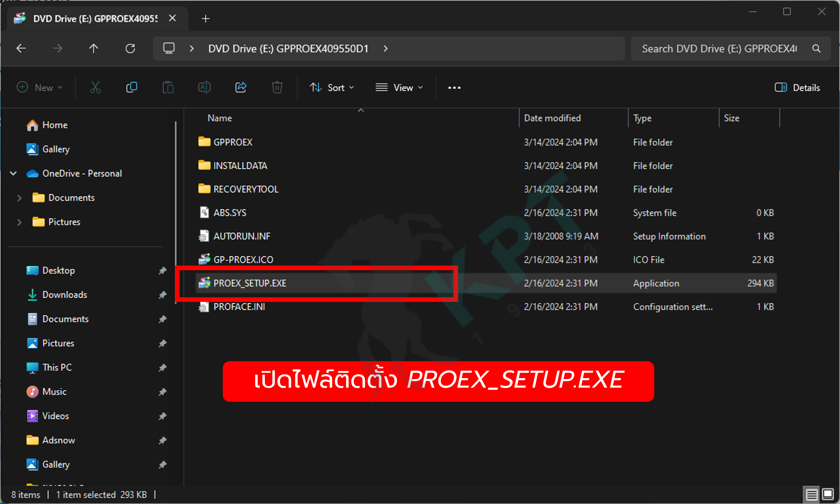
Task: Click the Paste icon in toolbar
Action: pos(168,88)
